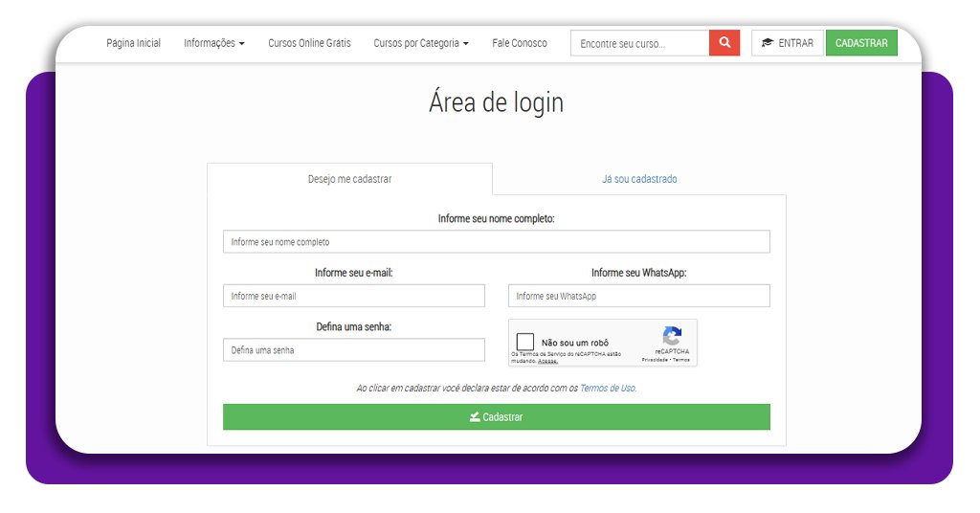Click the 'Informe seu WhatsApp' input field

coord(638,296)
